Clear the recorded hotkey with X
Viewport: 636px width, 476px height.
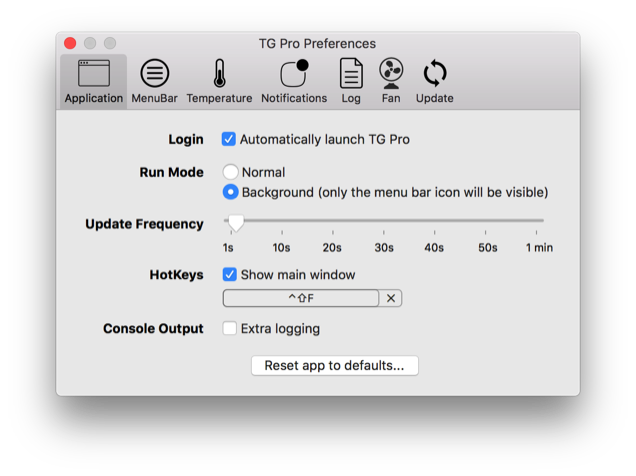[x=391, y=298]
